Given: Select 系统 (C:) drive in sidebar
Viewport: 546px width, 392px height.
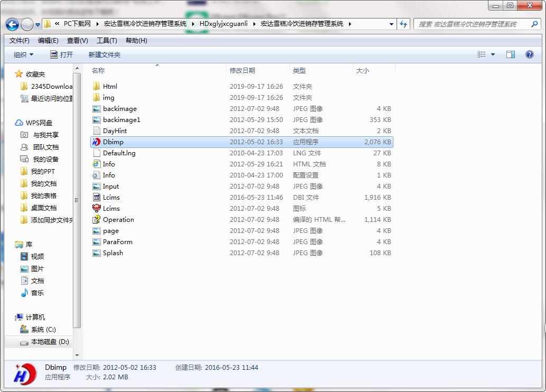Looking at the screenshot, I should tap(38, 330).
